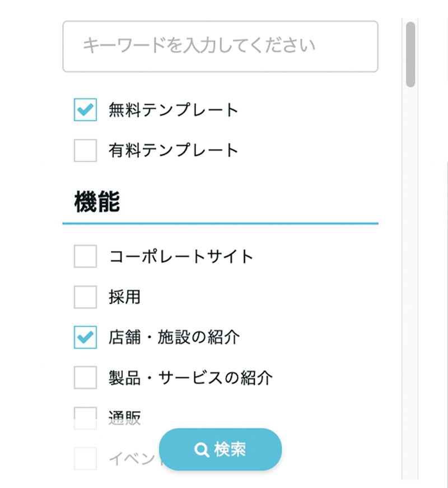Click the コーポレートサイト label text

tap(181, 257)
